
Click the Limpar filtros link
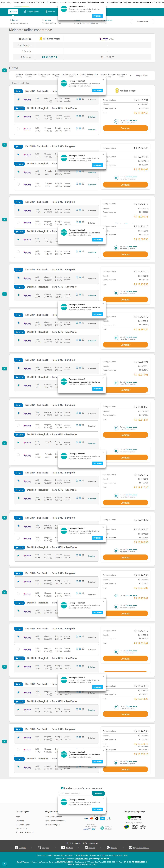coord(142,75)
